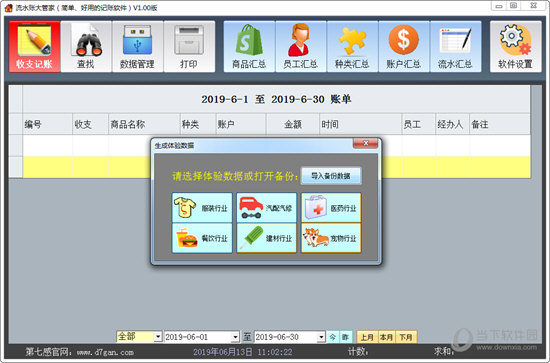Select 上月 last month range
The width and height of the screenshot is (550, 363).
coord(367,337)
